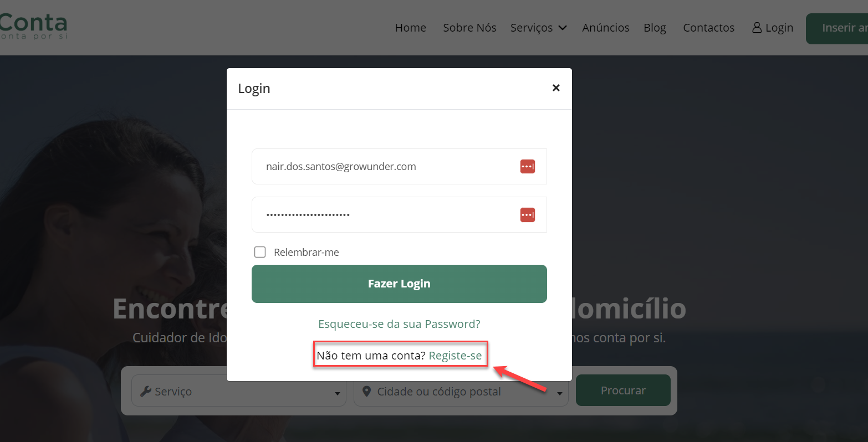Viewport: 868px width, 442px height.
Task: Open the Sobre Nós page
Action: click(x=469, y=28)
